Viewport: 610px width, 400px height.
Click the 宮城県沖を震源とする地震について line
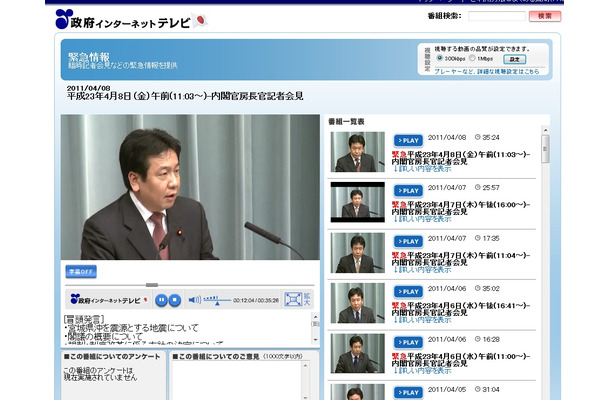[x=131, y=328]
